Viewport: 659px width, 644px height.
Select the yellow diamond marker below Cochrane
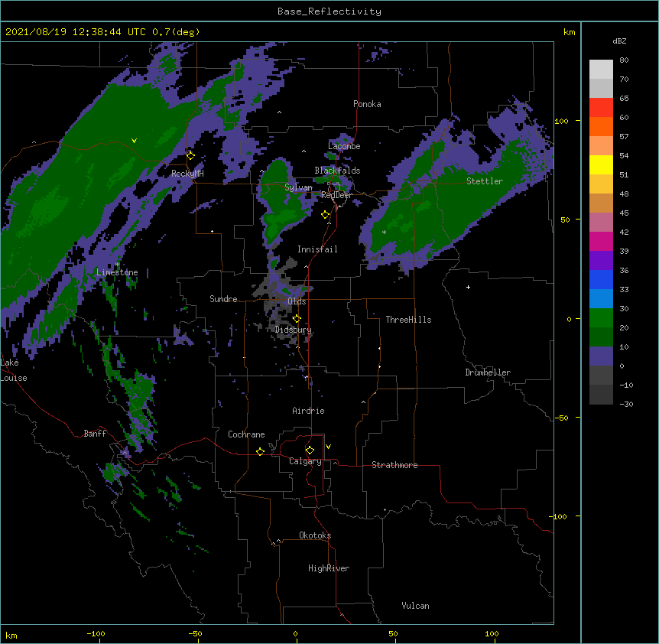tap(260, 451)
